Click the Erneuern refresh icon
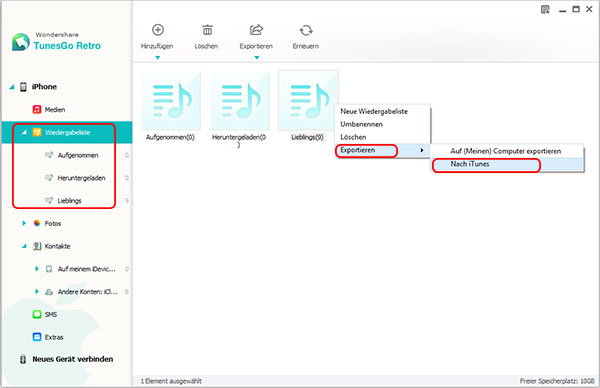This screenshot has height=388, width=600. click(x=306, y=30)
